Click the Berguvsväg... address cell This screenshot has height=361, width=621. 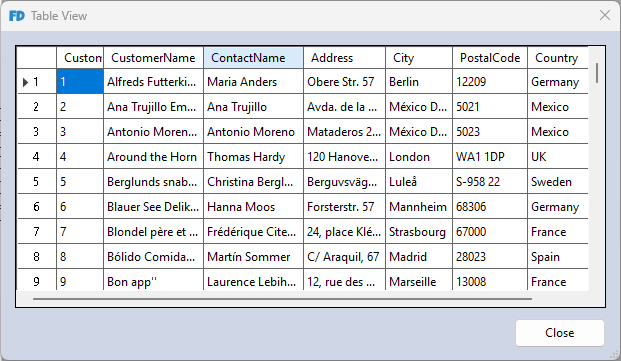click(345, 182)
